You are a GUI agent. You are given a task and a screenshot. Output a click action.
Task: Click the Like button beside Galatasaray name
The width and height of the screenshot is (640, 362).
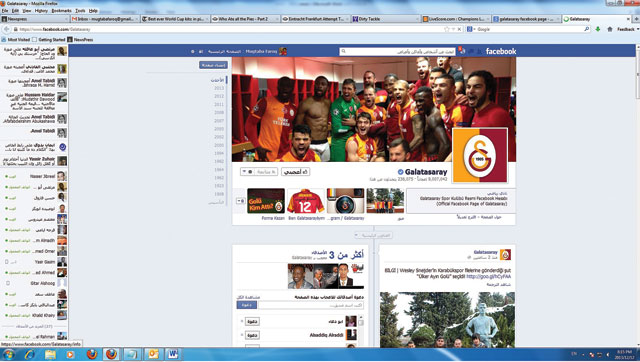pos(296,172)
